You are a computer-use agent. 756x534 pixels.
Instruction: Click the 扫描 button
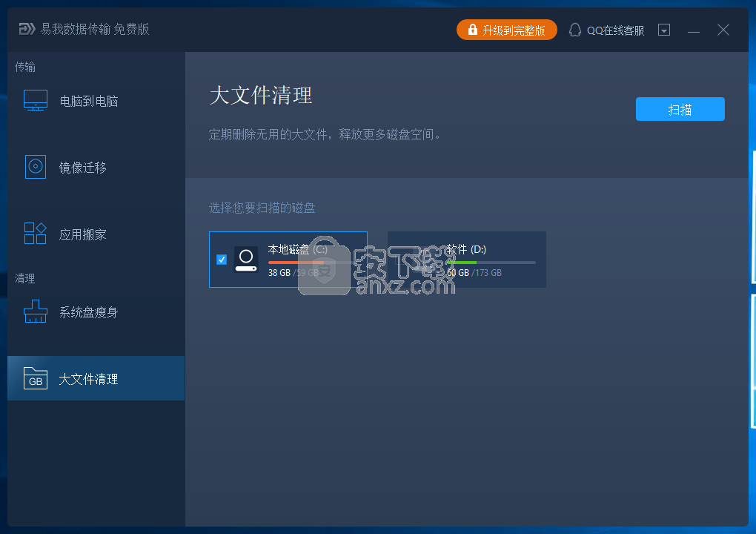[x=680, y=109]
